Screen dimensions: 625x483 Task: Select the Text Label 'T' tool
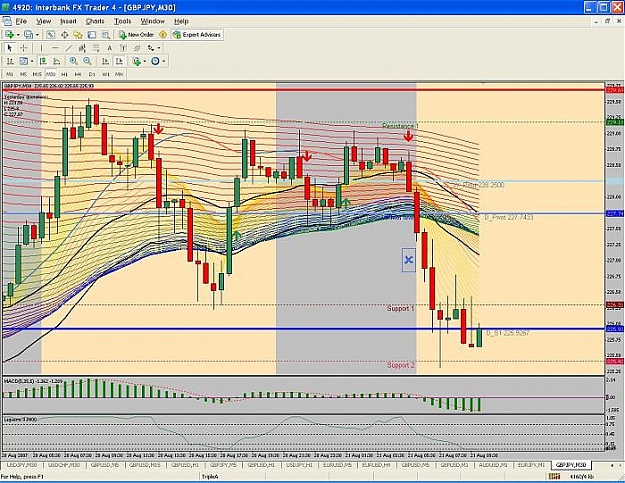tap(123, 48)
